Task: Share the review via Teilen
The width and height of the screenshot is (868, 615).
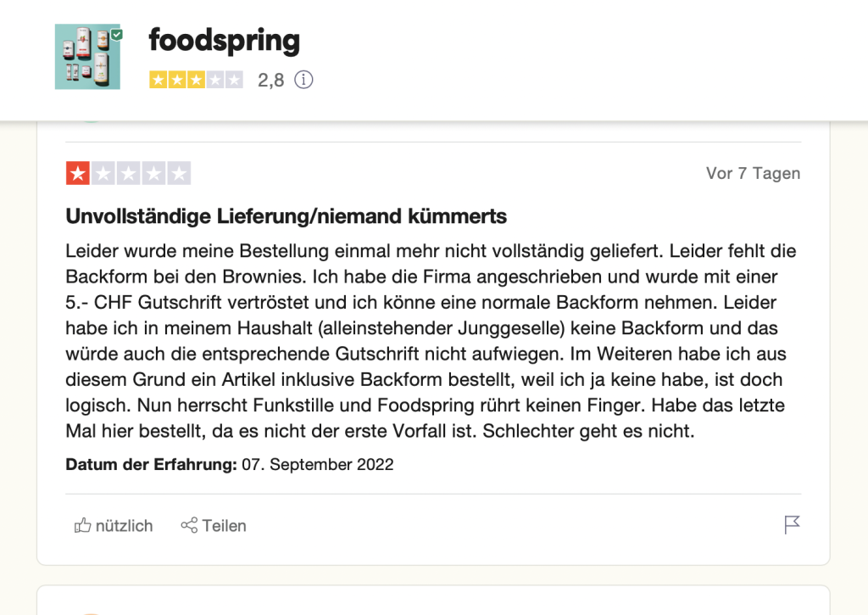Action: (214, 525)
